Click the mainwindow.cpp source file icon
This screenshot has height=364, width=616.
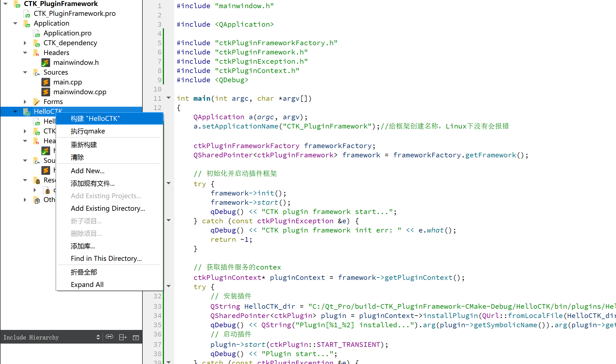pyautogui.click(x=46, y=92)
